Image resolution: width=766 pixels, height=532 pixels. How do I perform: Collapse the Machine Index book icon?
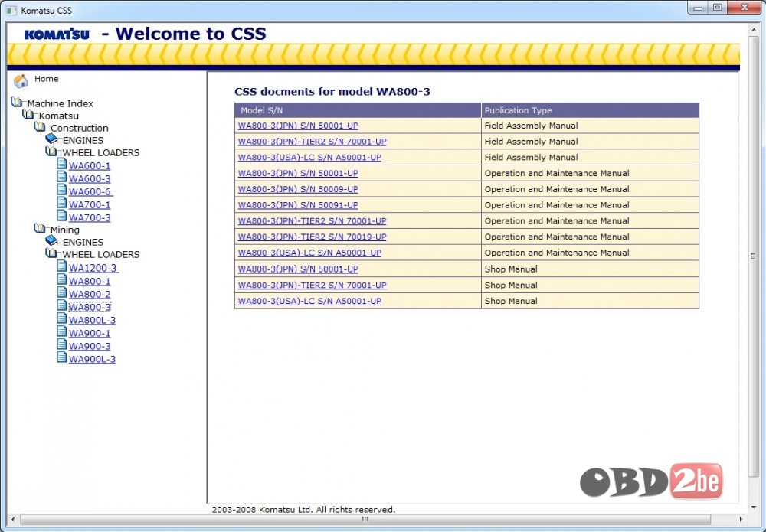pyautogui.click(x=17, y=102)
